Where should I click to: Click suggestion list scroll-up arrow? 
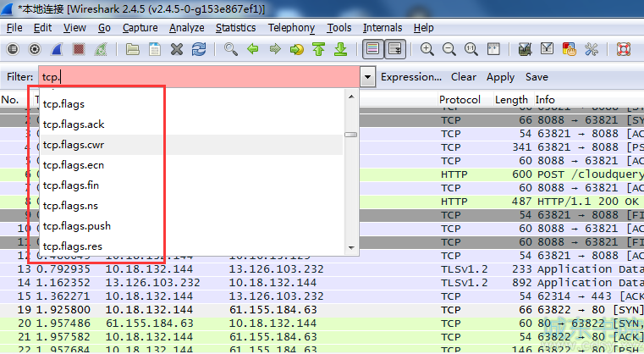(x=350, y=97)
